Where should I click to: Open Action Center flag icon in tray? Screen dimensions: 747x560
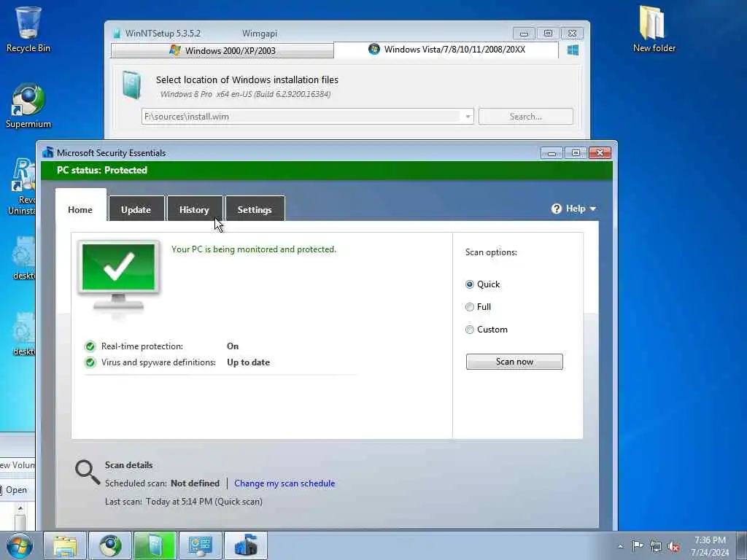click(x=638, y=546)
